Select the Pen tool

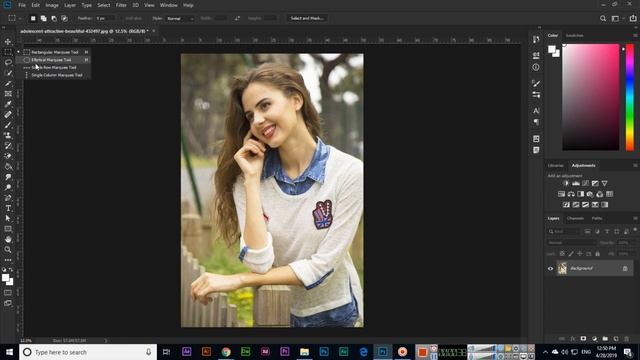tap(8, 198)
